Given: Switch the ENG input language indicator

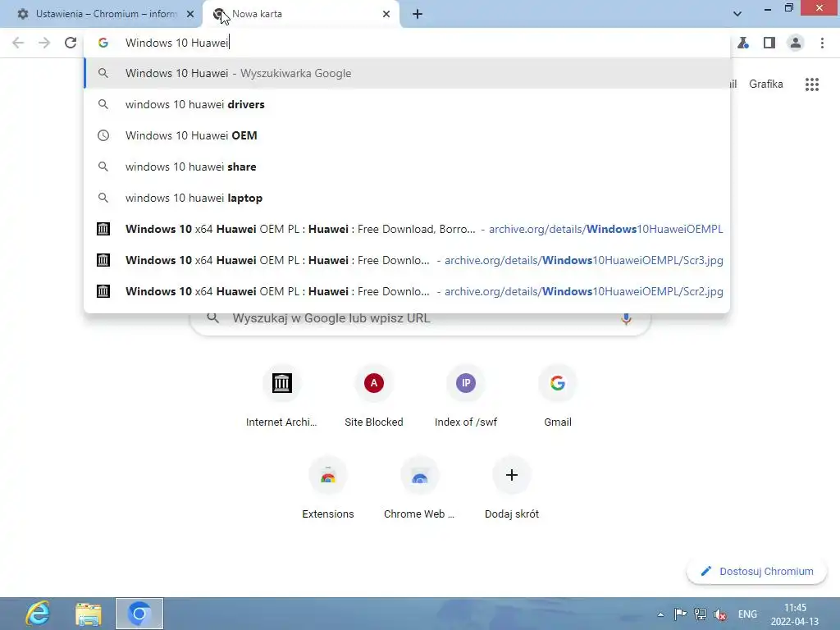Looking at the screenshot, I should (x=747, y=614).
